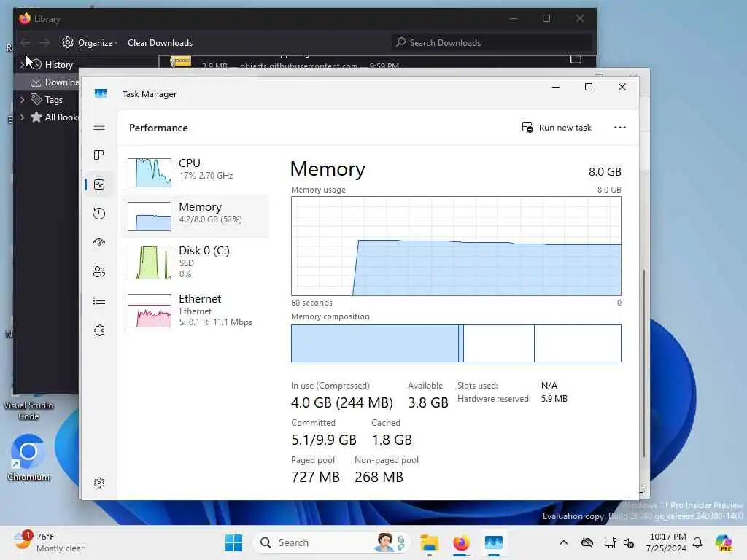The height and width of the screenshot is (560, 747).
Task: Select Memory performance item
Action: click(x=196, y=216)
